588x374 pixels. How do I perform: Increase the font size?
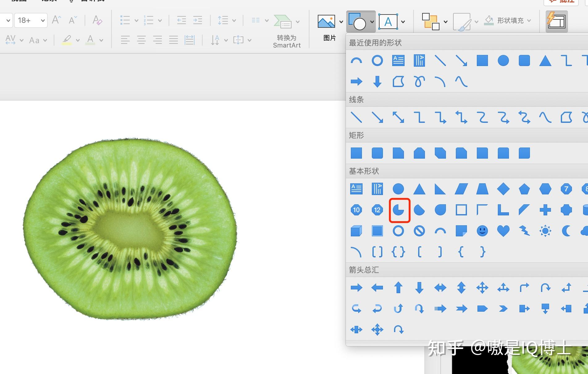[x=56, y=20]
